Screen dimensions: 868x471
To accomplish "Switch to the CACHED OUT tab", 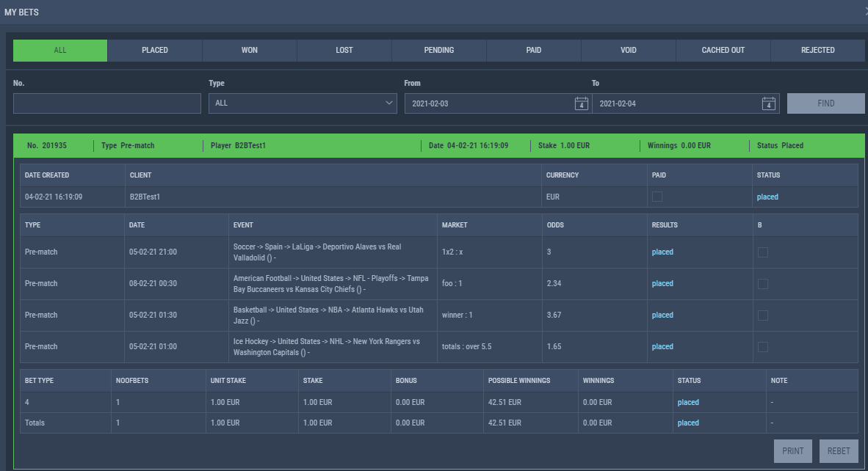I will click(x=723, y=51).
